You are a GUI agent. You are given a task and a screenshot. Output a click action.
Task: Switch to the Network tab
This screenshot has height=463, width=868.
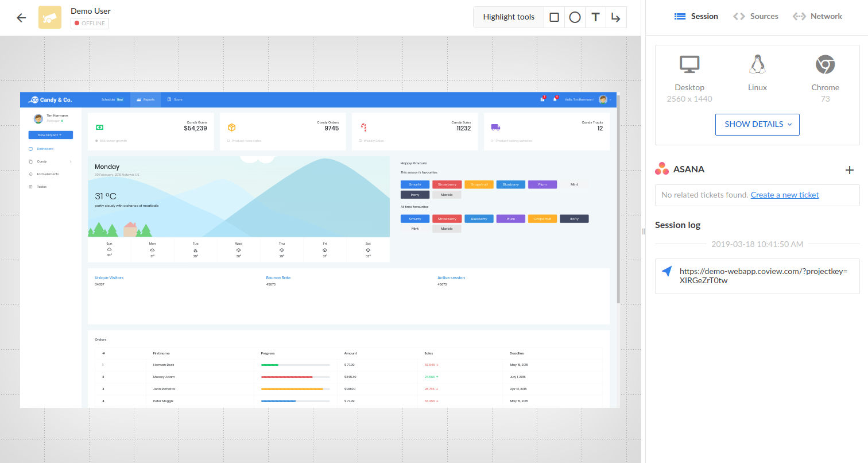(x=817, y=16)
